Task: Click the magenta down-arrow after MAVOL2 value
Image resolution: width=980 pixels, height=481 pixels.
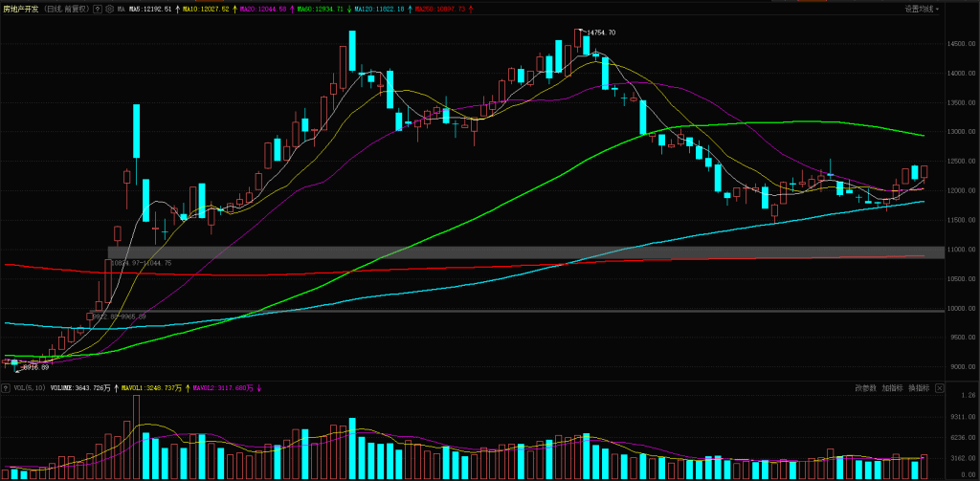Action: [x=258, y=388]
